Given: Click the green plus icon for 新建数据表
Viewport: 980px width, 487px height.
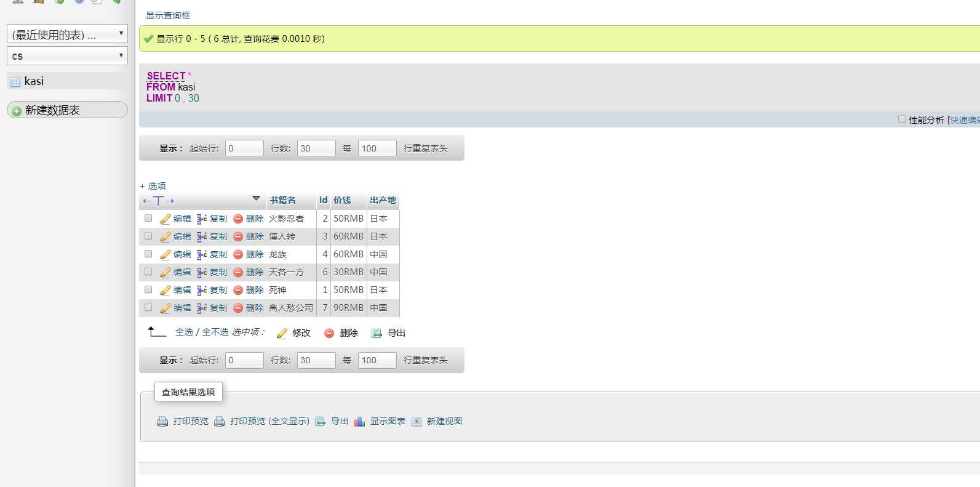Looking at the screenshot, I should [17, 111].
